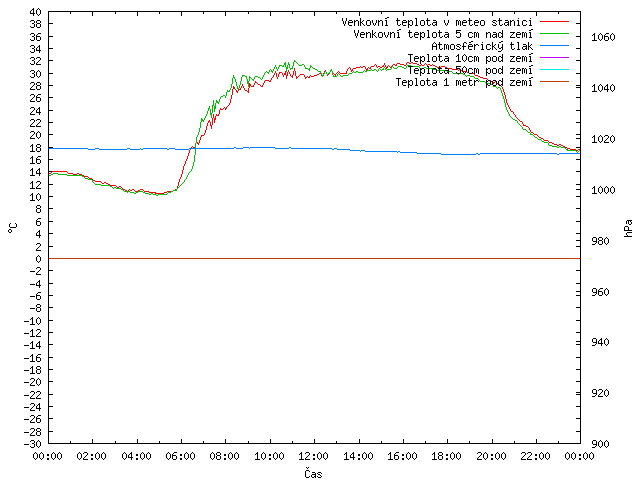Image resolution: width=640 pixels, height=480 pixels.
Task: Click purple legend line sample for 10cm underground
Action: pos(554,58)
